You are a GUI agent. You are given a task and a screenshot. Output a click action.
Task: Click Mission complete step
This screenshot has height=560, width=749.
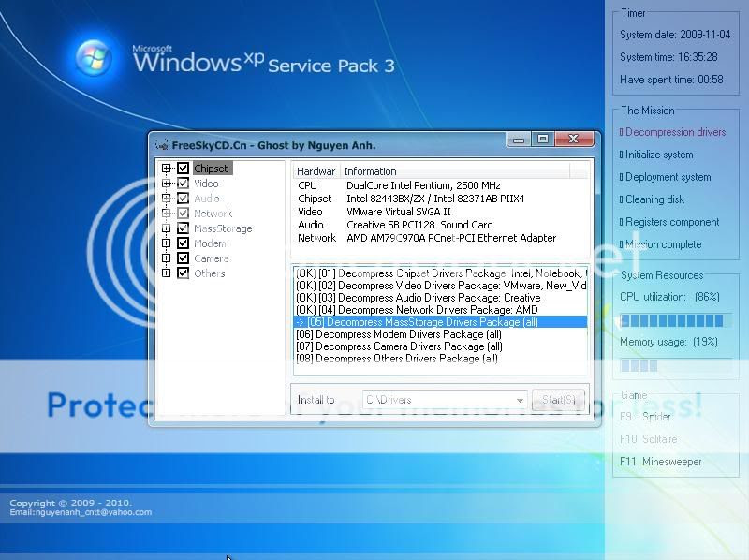click(660, 244)
